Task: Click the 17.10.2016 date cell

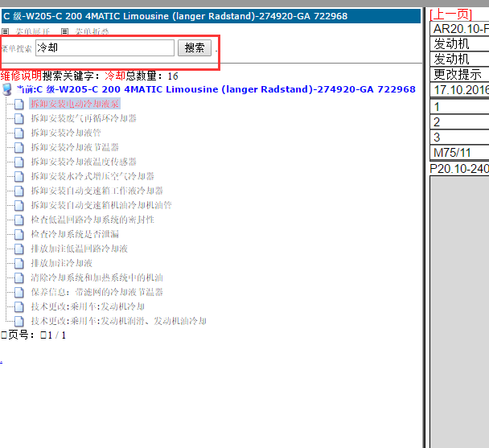Action: [x=459, y=90]
